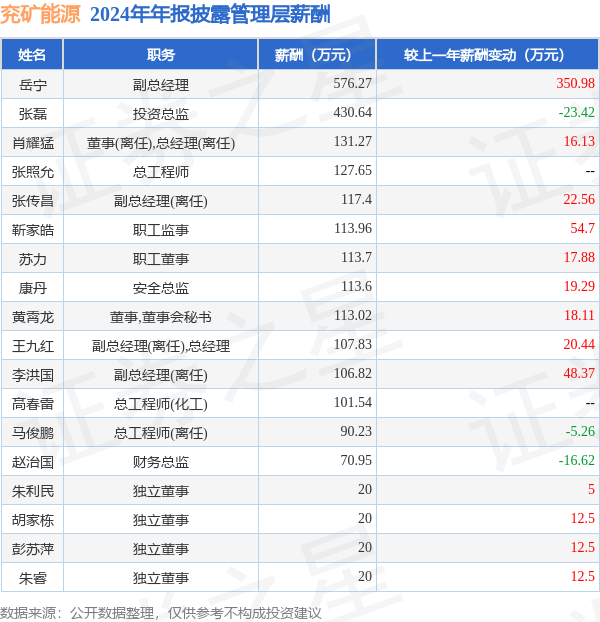Select the name cell 康丹
This screenshot has height=622, width=600.
(x=33, y=288)
